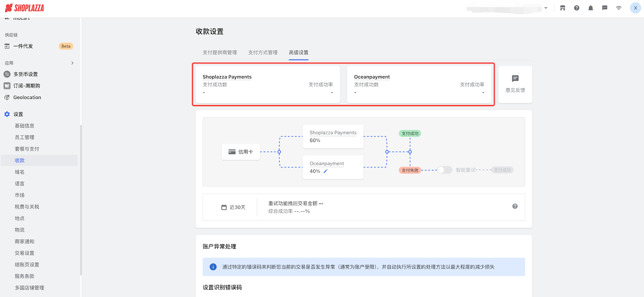Click Oceanpayment label in routing node

tap(327, 164)
